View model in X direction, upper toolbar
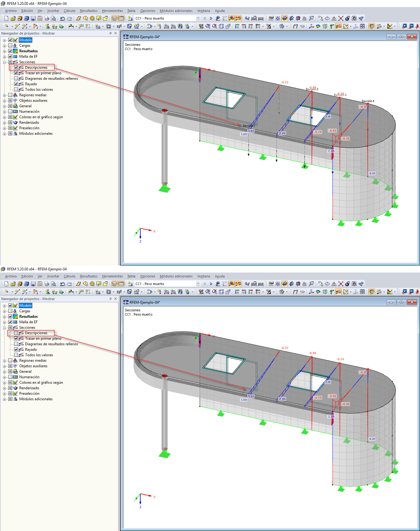Image resolution: width=420 pixels, height=531 pixels. [x=237, y=26]
